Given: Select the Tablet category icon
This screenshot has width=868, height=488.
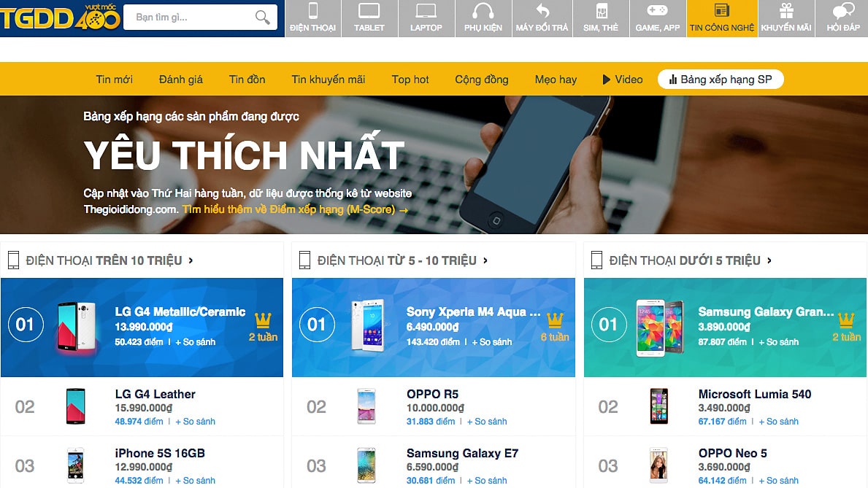Looking at the screenshot, I should point(369,12).
